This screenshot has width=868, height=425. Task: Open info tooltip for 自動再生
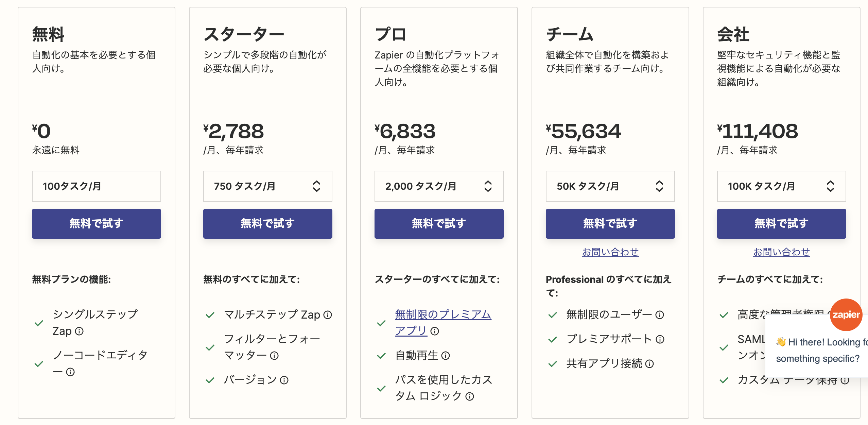coord(445,356)
